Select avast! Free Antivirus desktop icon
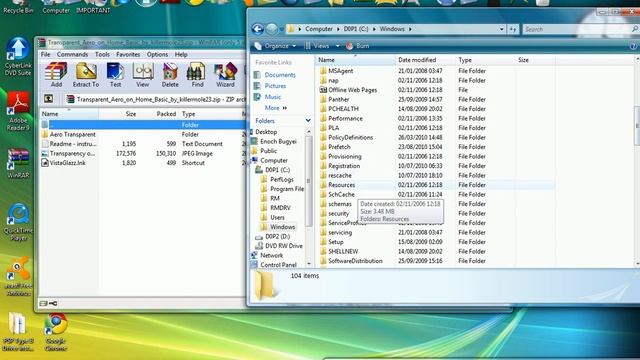Screen dimensions: 640x360 18,276
